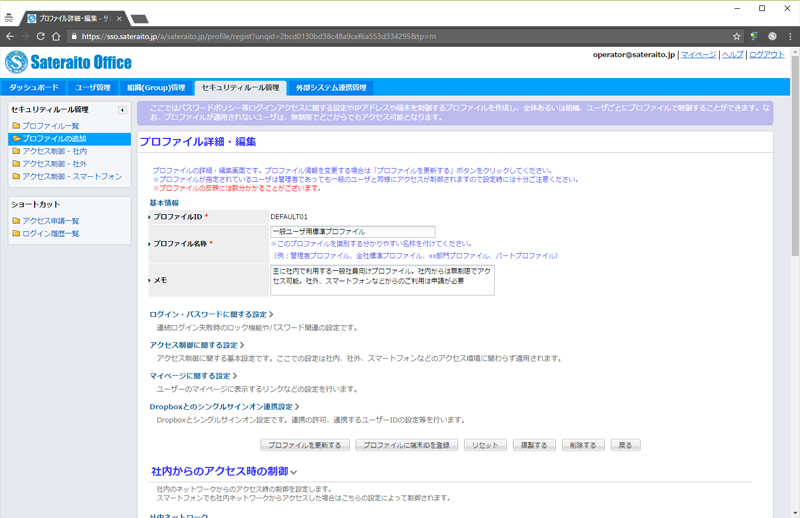The height and width of the screenshot is (518, 800).
Task: Expand アクセス制御に関する設定 section
Action: click(x=196, y=345)
